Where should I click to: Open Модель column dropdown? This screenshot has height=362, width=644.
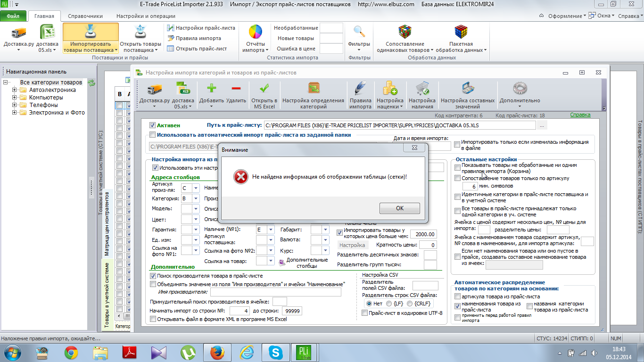coord(197,208)
